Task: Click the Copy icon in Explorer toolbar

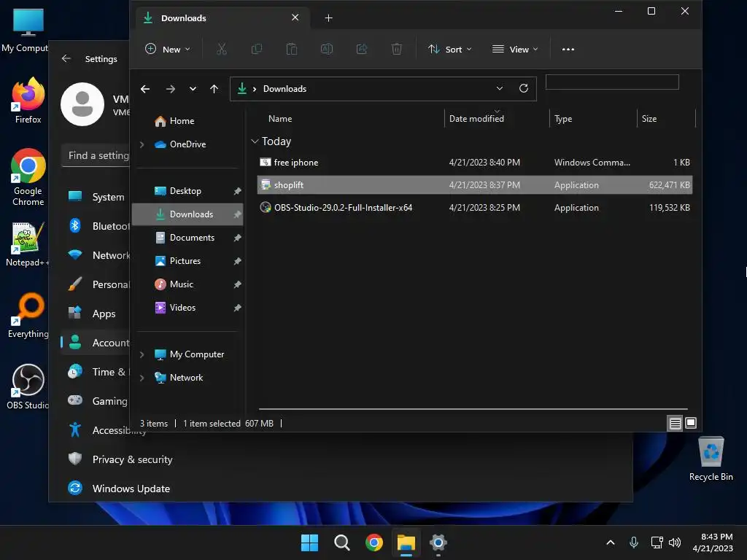Action: 256,49
